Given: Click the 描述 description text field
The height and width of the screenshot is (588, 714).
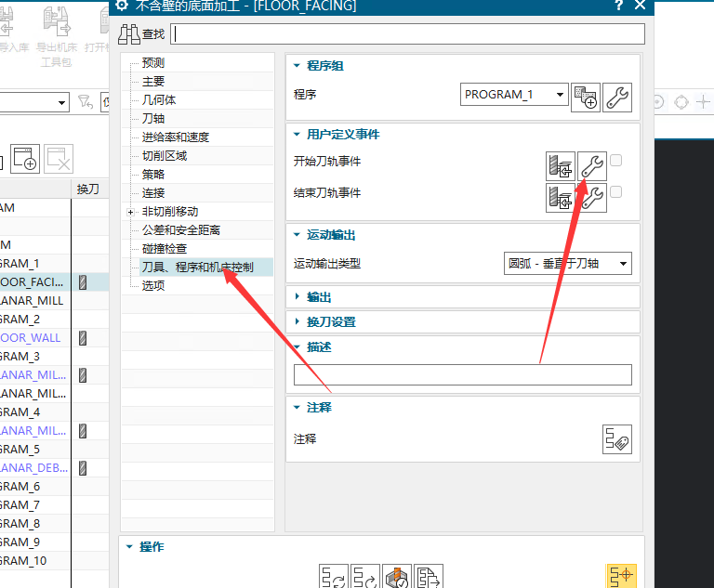Looking at the screenshot, I should click(462, 375).
